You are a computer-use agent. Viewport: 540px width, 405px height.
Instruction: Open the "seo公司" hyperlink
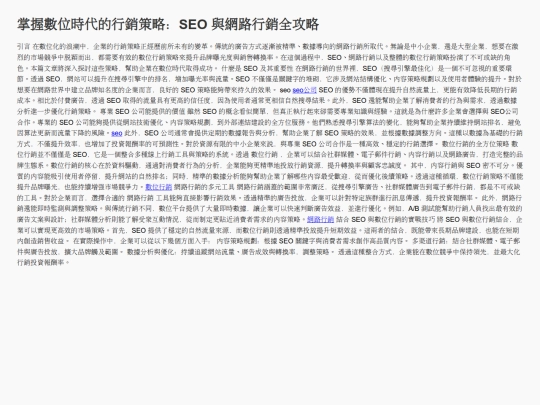[304, 90]
